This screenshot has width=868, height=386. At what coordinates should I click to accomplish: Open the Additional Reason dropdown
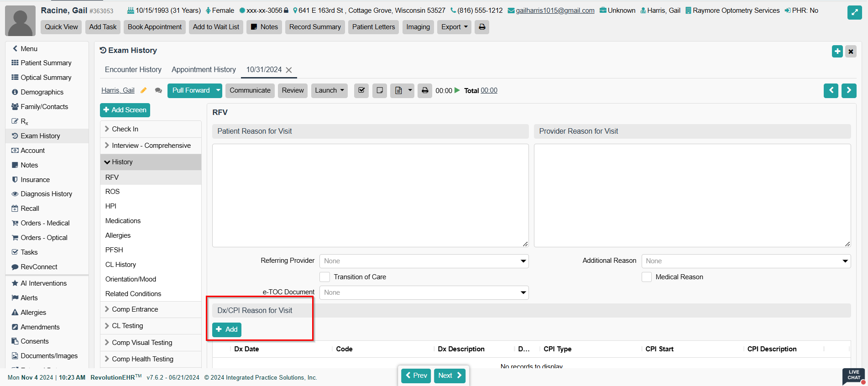tap(746, 261)
